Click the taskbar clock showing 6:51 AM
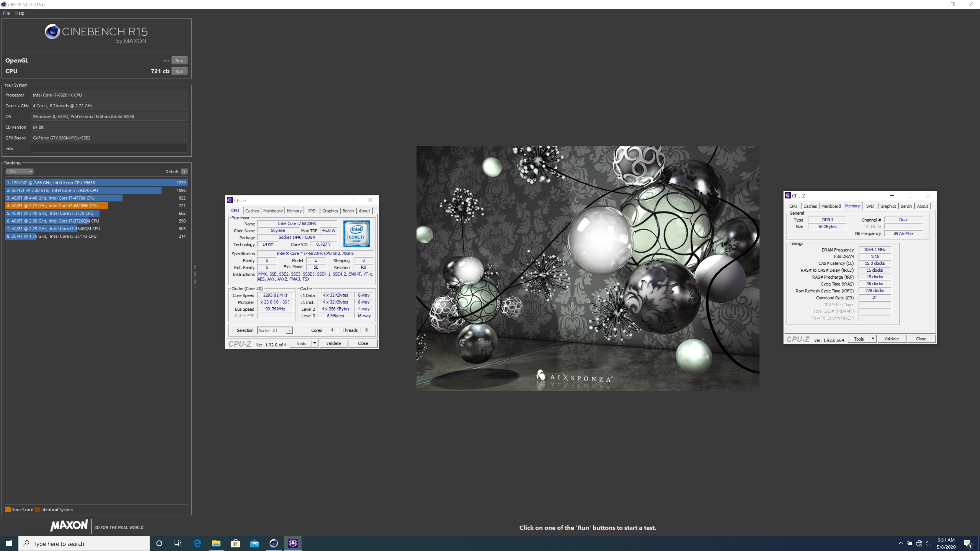980x551 pixels. (x=946, y=543)
